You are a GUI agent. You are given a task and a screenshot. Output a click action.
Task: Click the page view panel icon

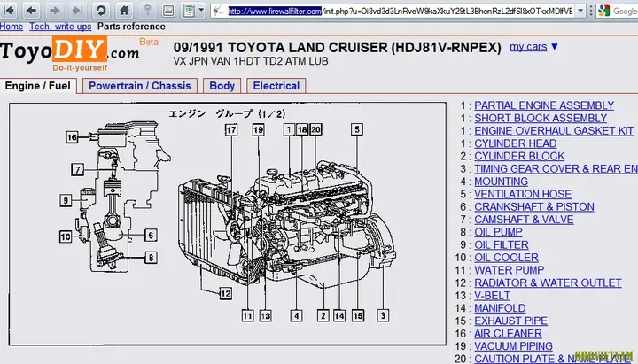[189, 10]
